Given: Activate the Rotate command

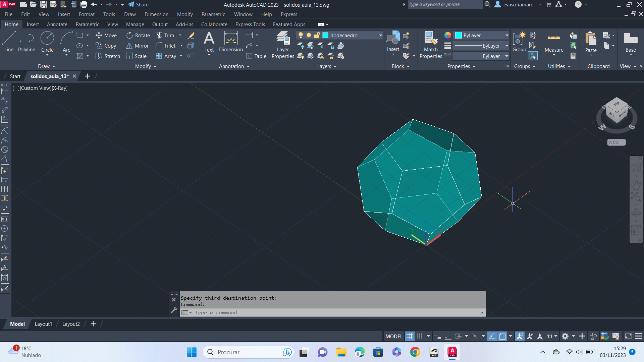Looking at the screenshot, I should 138,35.
